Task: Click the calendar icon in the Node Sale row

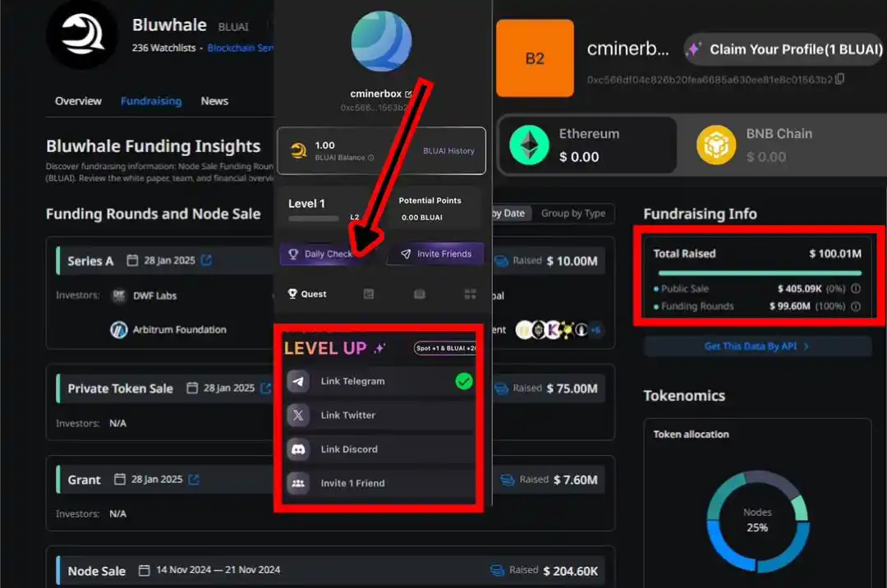Action: pos(145,570)
